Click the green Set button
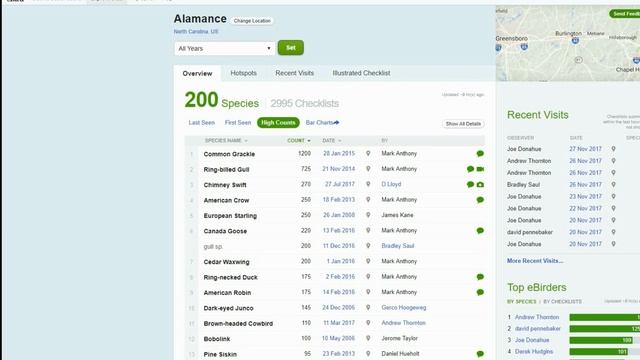The width and height of the screenshot is (640, 360). [291, 48]
